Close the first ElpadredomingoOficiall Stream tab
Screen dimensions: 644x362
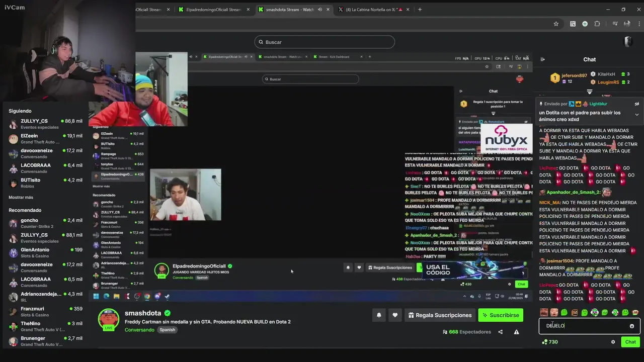168,10
